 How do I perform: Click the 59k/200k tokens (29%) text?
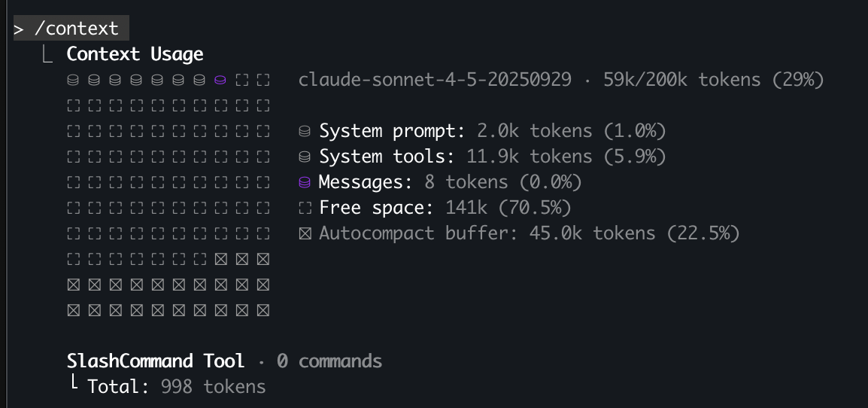click(x=713, y=80)
